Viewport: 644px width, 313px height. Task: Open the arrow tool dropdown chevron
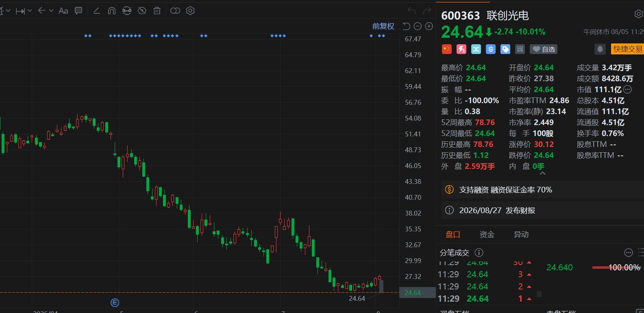pos(51,11)
